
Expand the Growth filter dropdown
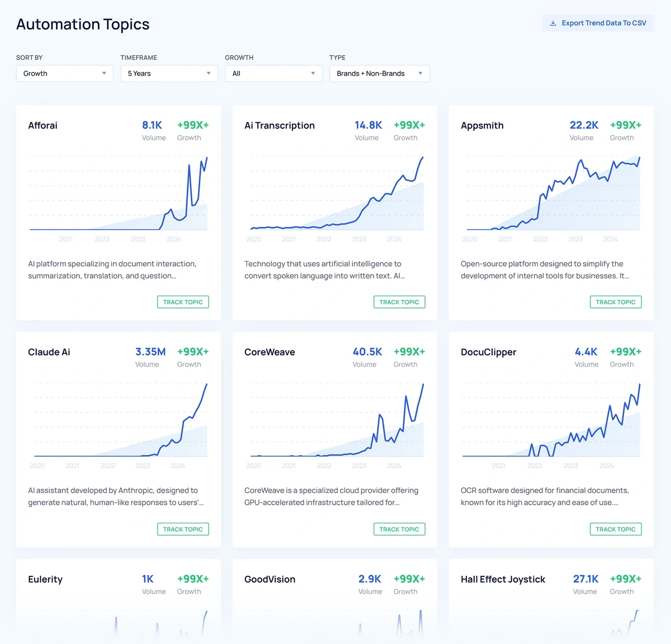(x=273, y=73)
